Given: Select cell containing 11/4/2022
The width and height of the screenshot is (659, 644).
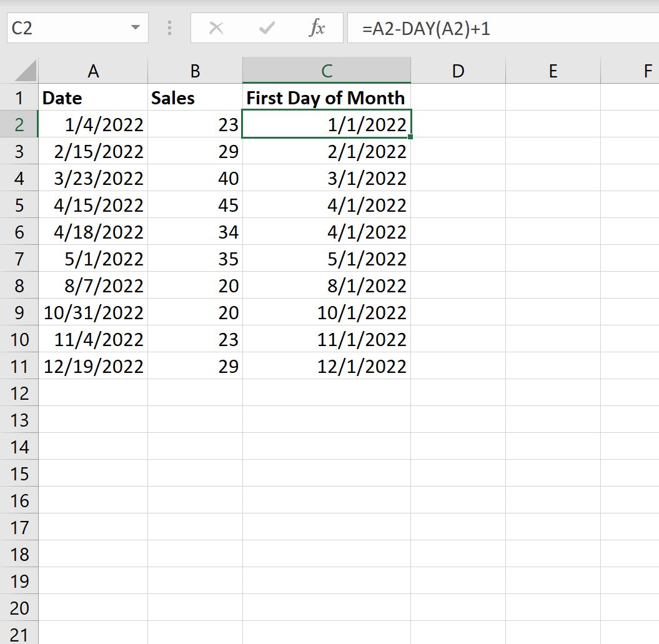Looking at the screenshot, I should pos(93,339).
